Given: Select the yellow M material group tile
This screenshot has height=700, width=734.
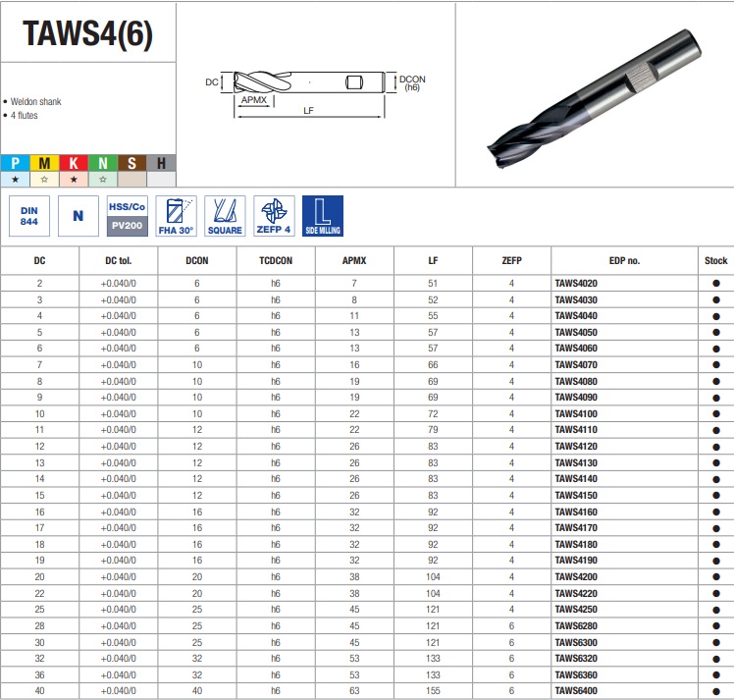Looking at the screenshot, I should (44, 163).
